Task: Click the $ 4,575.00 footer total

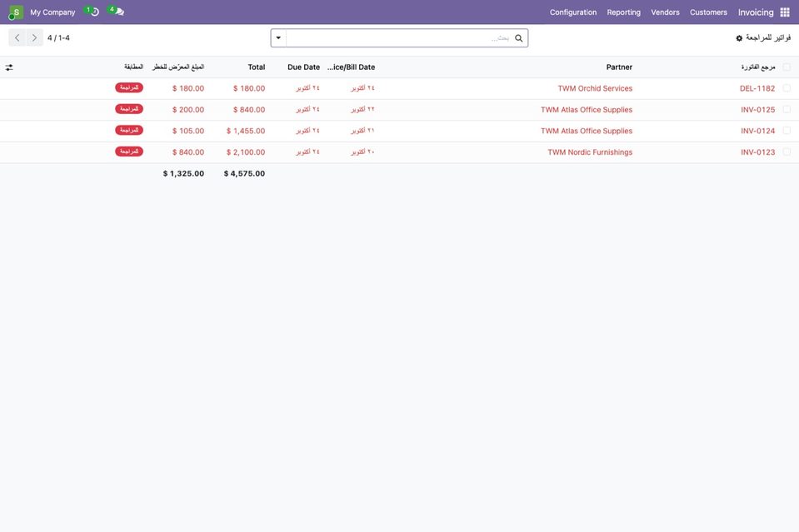Action: (x=244, y=174)
